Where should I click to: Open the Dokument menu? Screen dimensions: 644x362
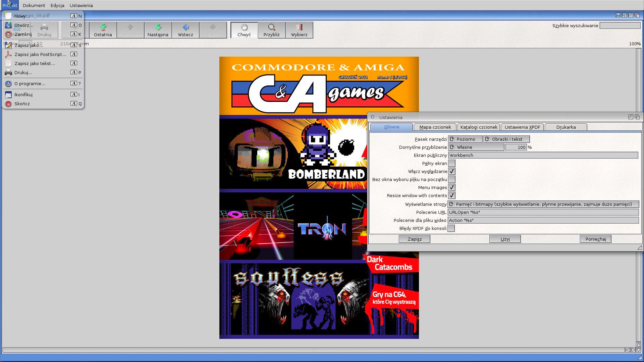click(x=34, y=5)
